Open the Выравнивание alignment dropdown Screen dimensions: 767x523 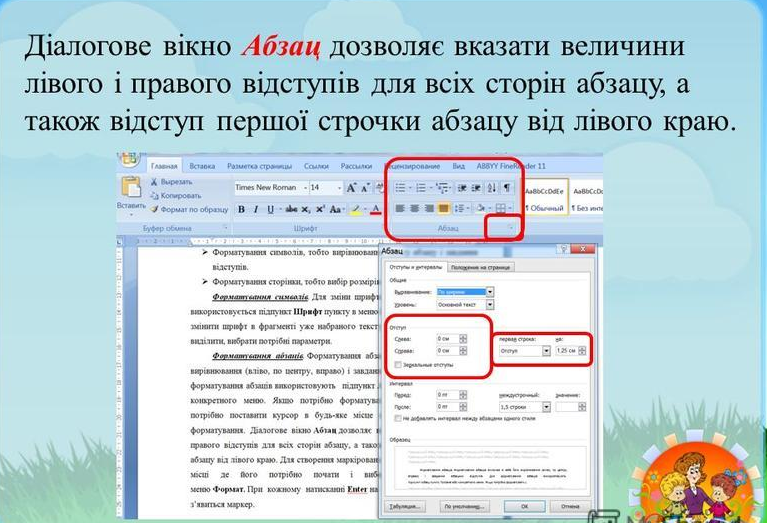pos(490,292)
